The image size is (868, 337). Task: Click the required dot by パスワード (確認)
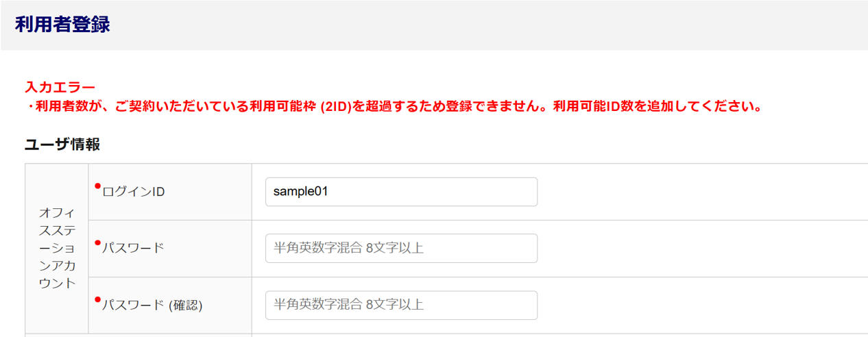[97, 299]
